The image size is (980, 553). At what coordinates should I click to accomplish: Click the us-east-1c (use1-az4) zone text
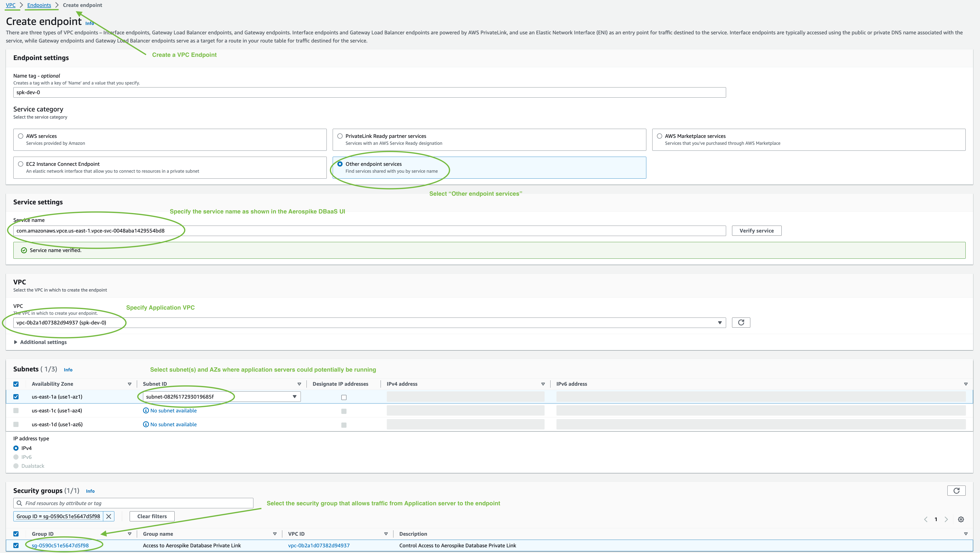pyautogui.click(x=57, y=410)
